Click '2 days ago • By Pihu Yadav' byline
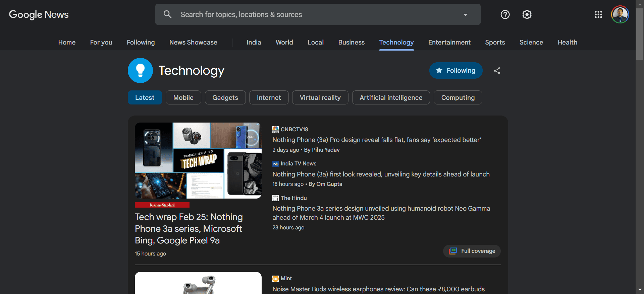Image resolution: width=644 pixels, height=294 pixels. click(x=306, y=150)
